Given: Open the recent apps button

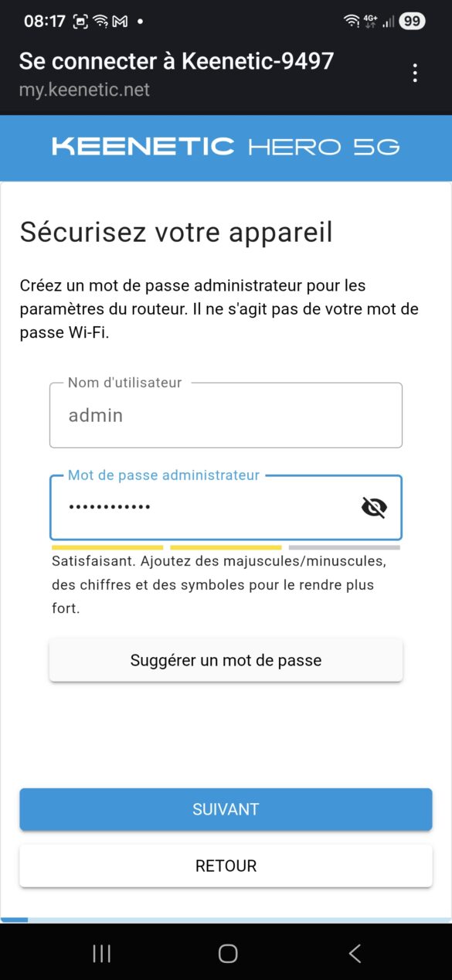Looking at the screenshot, I should pyautogui.click(x=102, y=953).
